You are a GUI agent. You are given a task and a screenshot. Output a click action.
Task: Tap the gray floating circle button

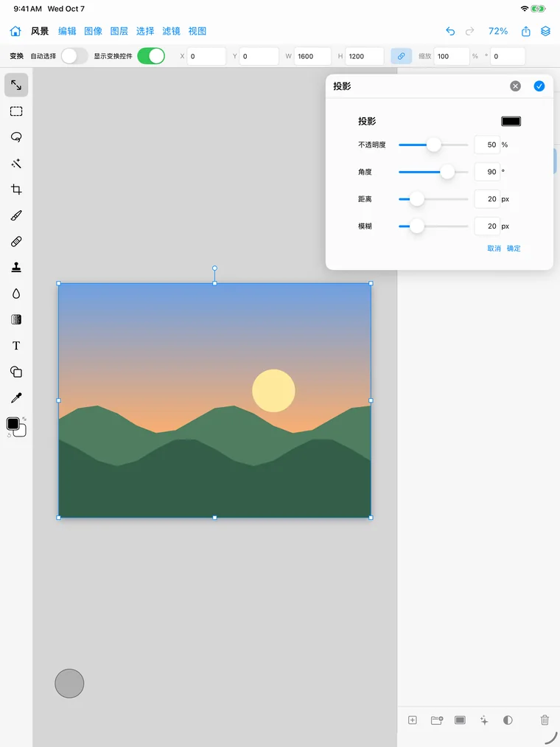[69, 683]
